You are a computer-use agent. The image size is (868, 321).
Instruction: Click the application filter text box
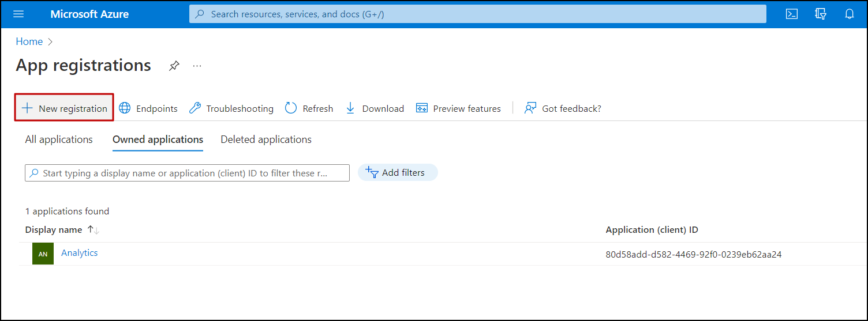point(187,173)
